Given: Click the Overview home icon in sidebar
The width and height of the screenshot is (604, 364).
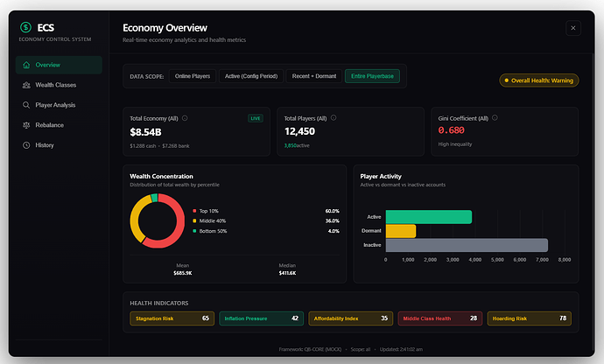Looking at the screenshot, I should pos(26,65).
